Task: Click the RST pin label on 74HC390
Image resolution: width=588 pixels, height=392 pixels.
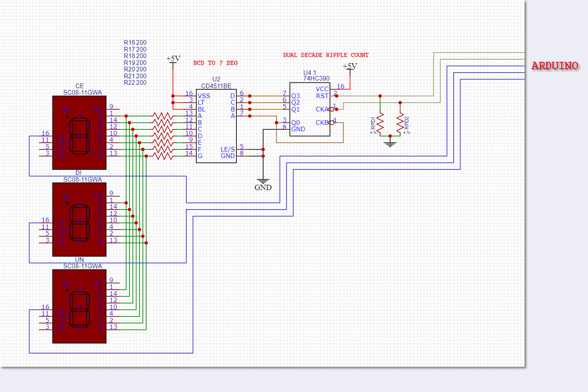Action: click(x=322, y=96)
